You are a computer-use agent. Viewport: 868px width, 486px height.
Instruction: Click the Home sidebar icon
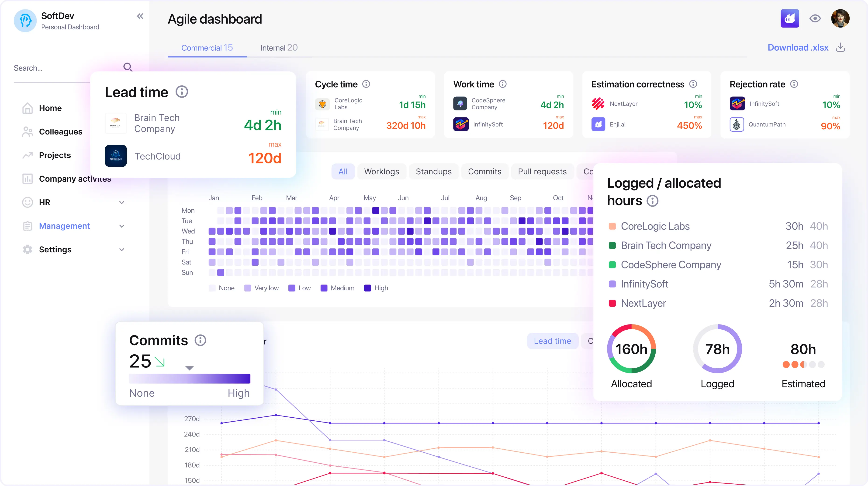click(27, 108)
